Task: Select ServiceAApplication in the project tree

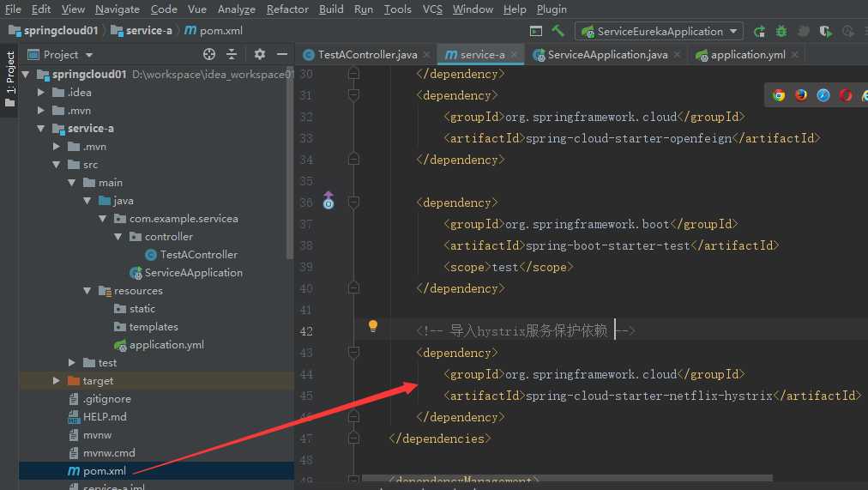Action: point(193,272)
